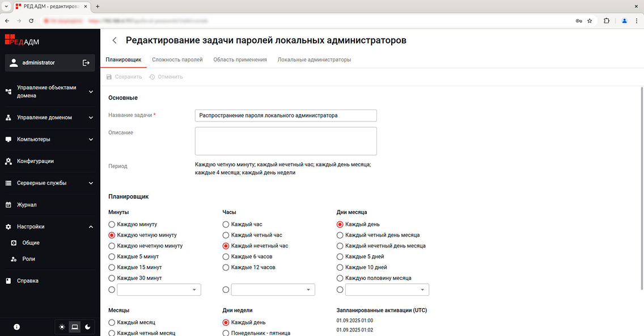Click the Справка book icon
The width and height of the screenshot is (644, 336).
click(8, 281)
